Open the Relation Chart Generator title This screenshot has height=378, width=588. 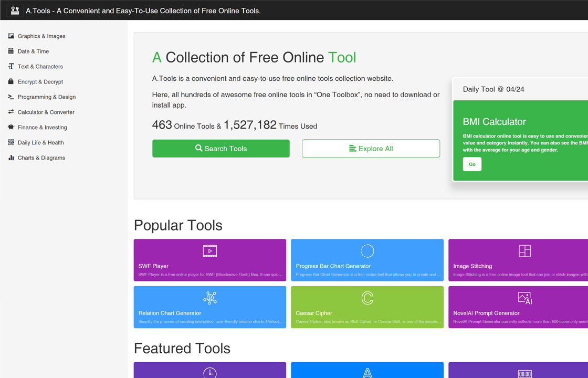point(170,313)
